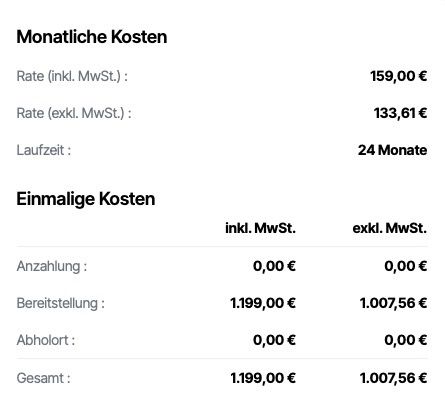Click the Bereitstellung row label

point(60,303)
